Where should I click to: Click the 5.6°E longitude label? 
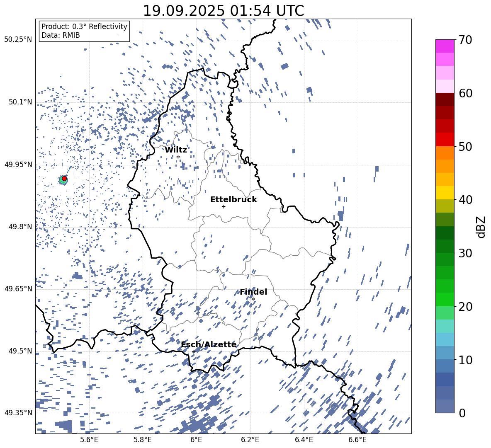89,440
